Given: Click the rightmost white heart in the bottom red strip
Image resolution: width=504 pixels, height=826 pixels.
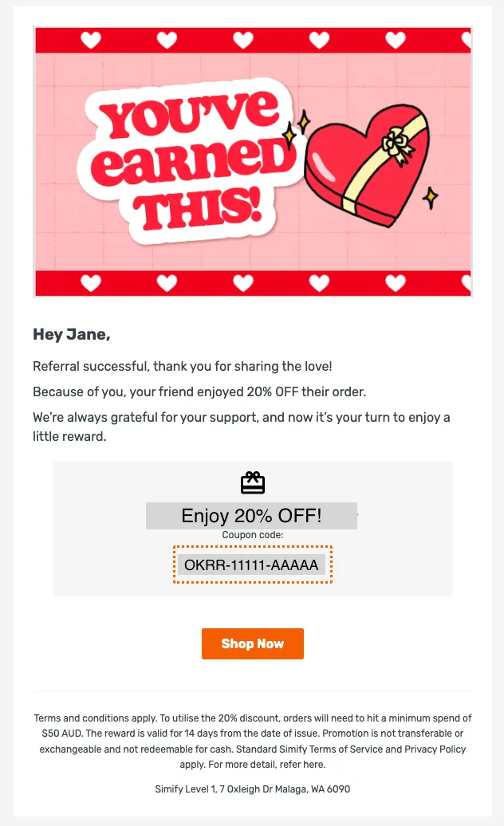Looking at the screenshot, I should pyautogui.click(x=463, y=282).
